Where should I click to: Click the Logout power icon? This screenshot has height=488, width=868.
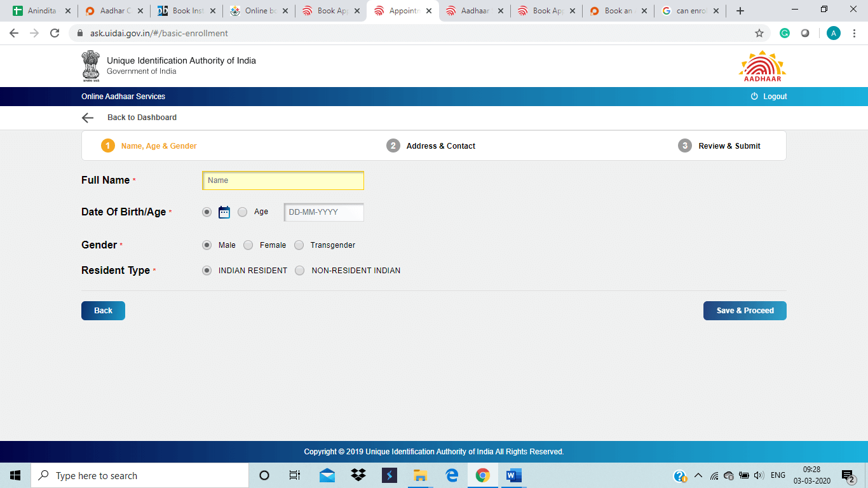pos(754,97)
